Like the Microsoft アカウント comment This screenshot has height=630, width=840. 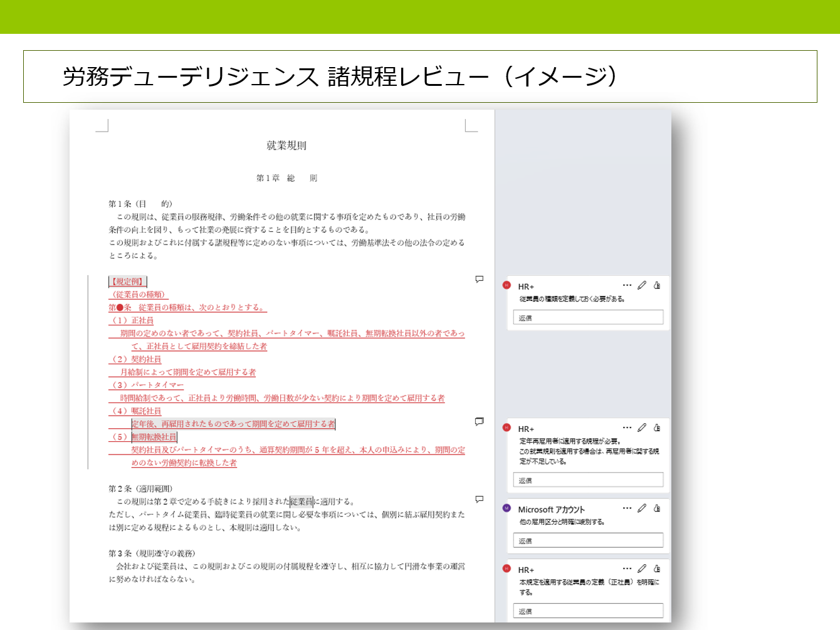[x=657, y=508]
